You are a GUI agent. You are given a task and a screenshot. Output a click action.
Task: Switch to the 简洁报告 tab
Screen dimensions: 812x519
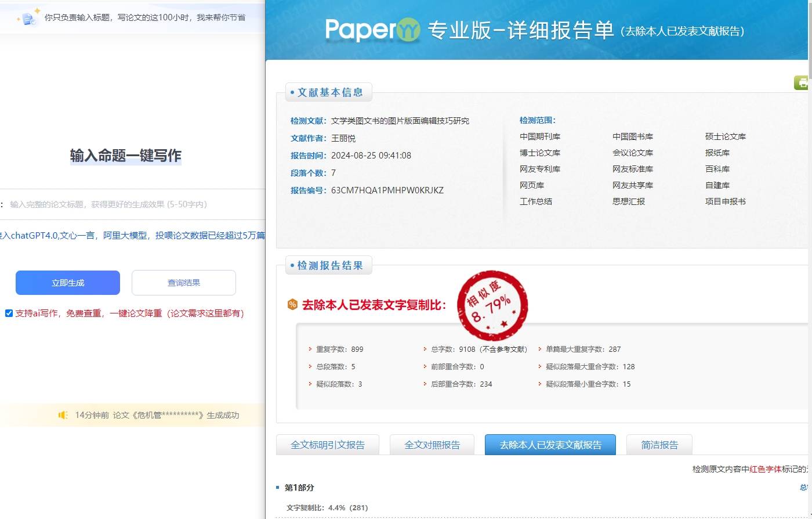(x=659, y=445)
